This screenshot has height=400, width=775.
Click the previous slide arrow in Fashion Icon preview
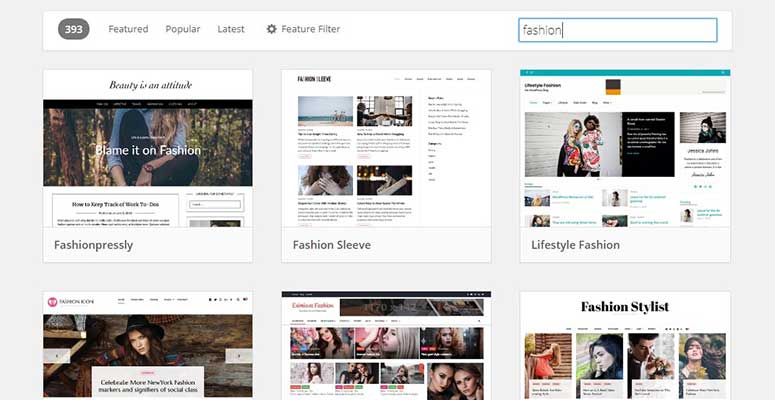point(57,356)
